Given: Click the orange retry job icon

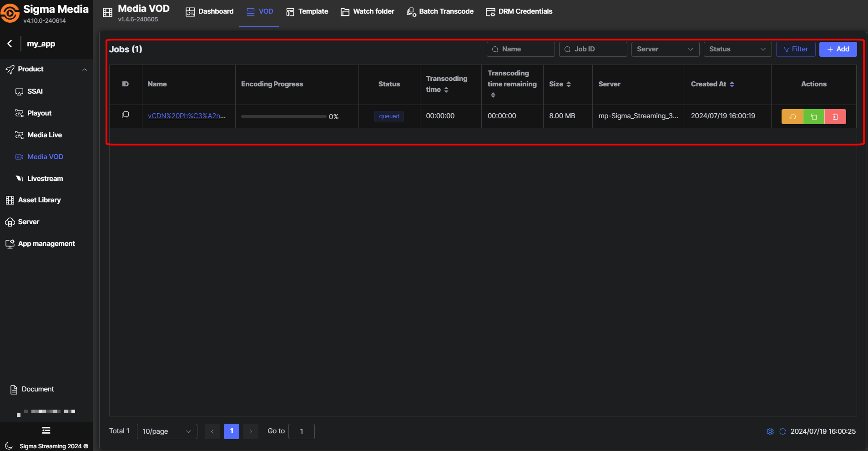Looking at the screenshot, I should point(792,117).
